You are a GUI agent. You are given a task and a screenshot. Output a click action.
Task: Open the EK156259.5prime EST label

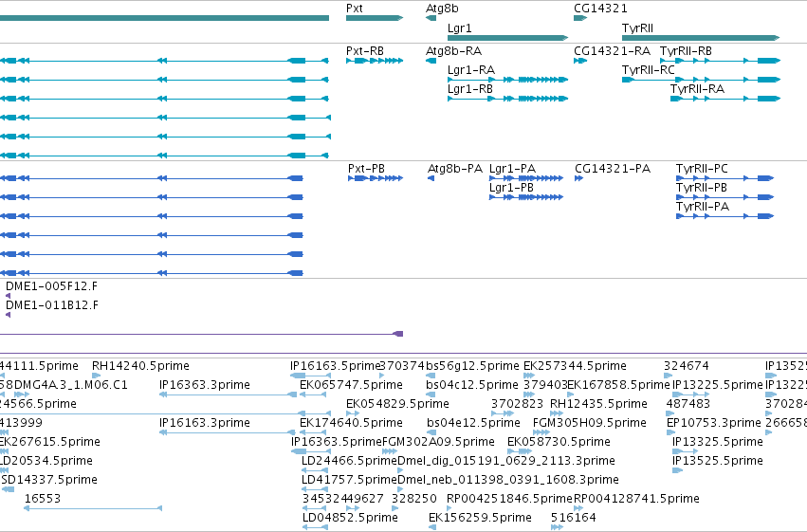point(480,518)
